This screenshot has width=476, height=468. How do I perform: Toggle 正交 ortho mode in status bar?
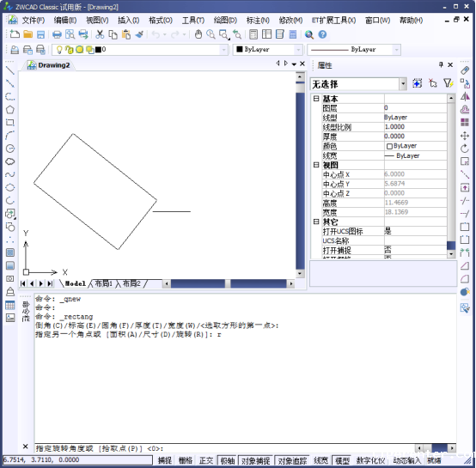pos(206,461)
